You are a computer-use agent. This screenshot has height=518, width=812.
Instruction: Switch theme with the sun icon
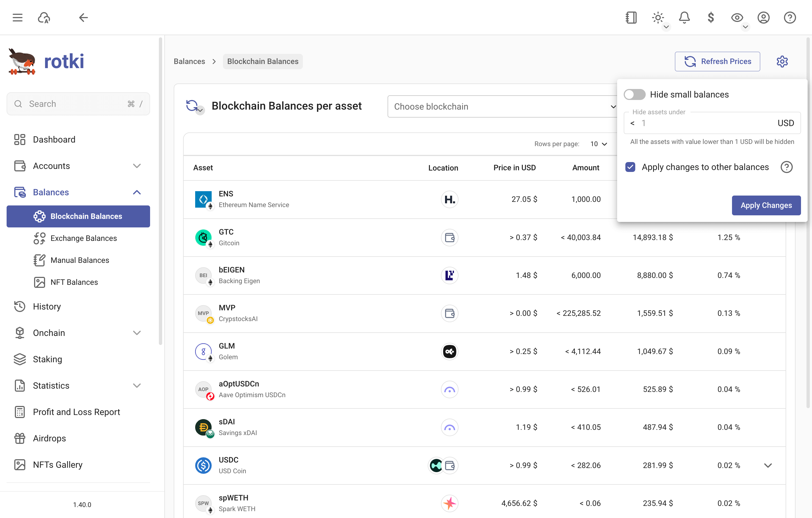(658, 18)
